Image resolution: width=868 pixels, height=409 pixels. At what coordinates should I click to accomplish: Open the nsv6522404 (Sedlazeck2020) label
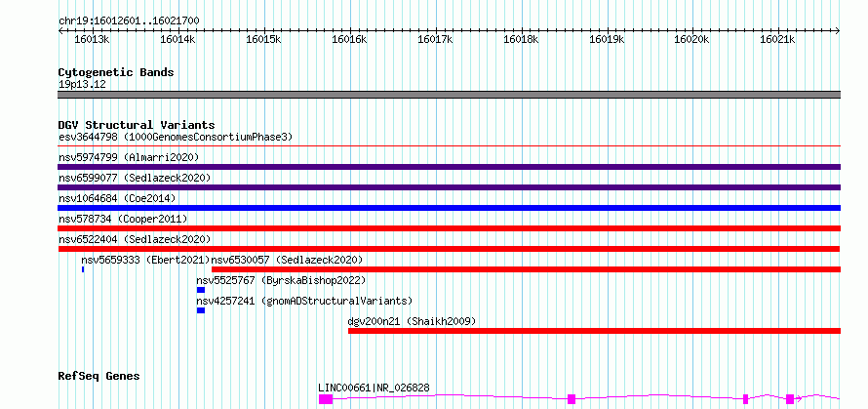click(x=135, y=239)
